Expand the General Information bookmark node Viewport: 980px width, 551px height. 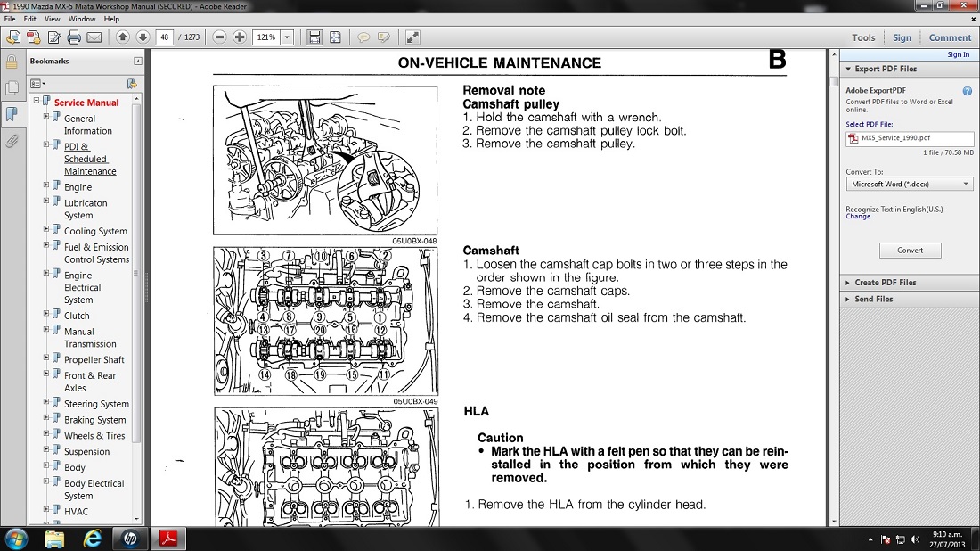[46, 116]
